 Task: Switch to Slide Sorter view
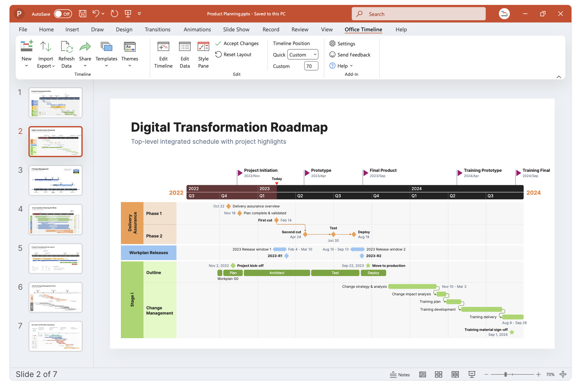pyautogui.click(x=439, y=374)
